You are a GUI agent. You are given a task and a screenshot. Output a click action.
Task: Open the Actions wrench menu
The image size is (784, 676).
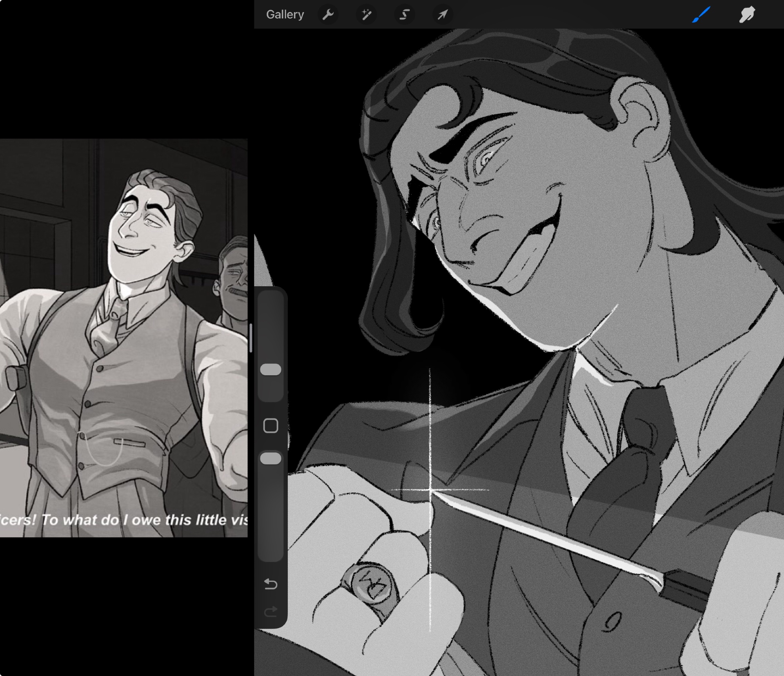(x=328, y=15)
